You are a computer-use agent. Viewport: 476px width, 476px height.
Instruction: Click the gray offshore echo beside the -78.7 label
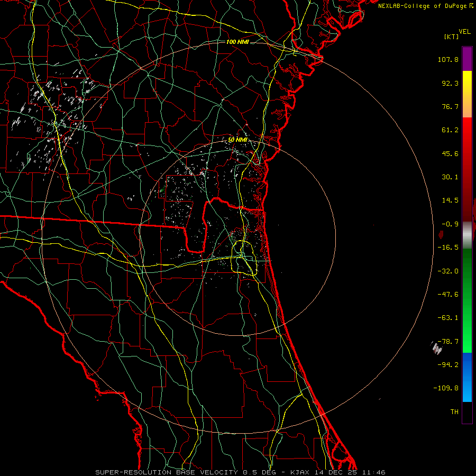click(x=436, y=348)
